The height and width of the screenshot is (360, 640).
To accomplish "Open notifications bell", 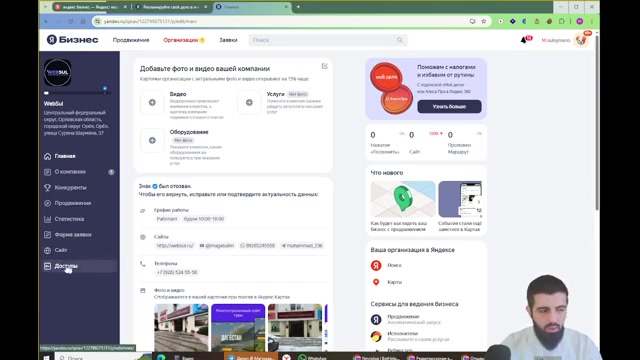I will [524, 40].
